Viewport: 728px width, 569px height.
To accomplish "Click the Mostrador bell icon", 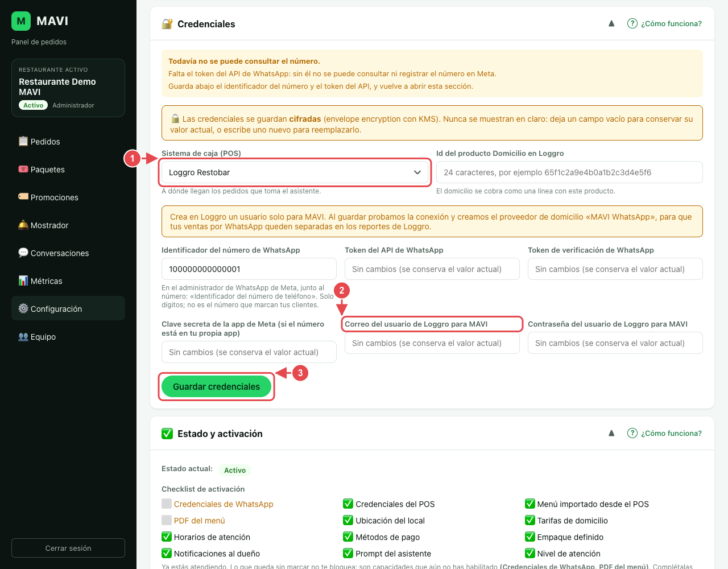I will [23, 225].
